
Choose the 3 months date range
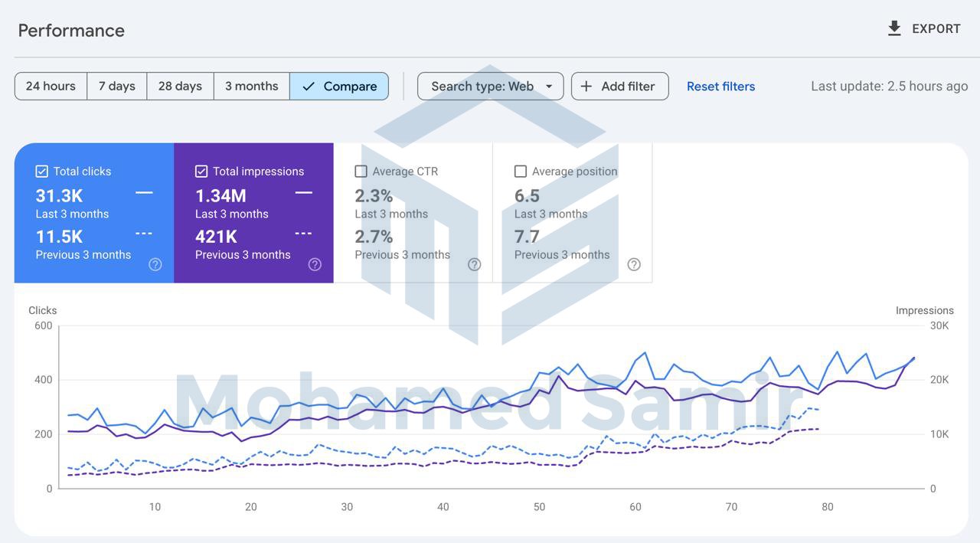tap(251, 87)
